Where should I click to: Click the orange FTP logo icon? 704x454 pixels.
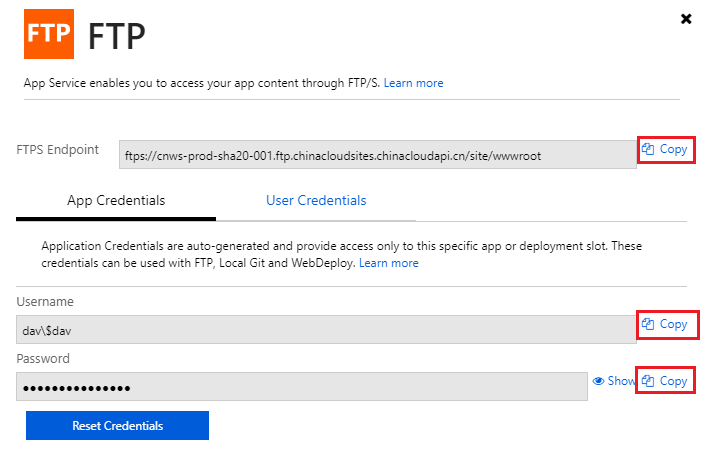click(48, 34)
